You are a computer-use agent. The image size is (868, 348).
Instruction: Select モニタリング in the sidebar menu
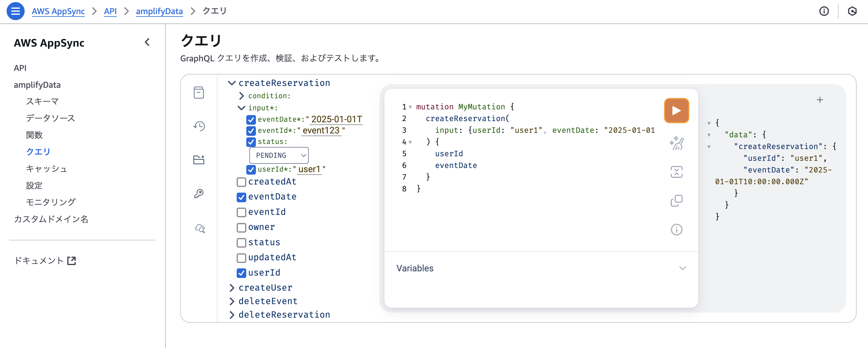coord(50,202)
